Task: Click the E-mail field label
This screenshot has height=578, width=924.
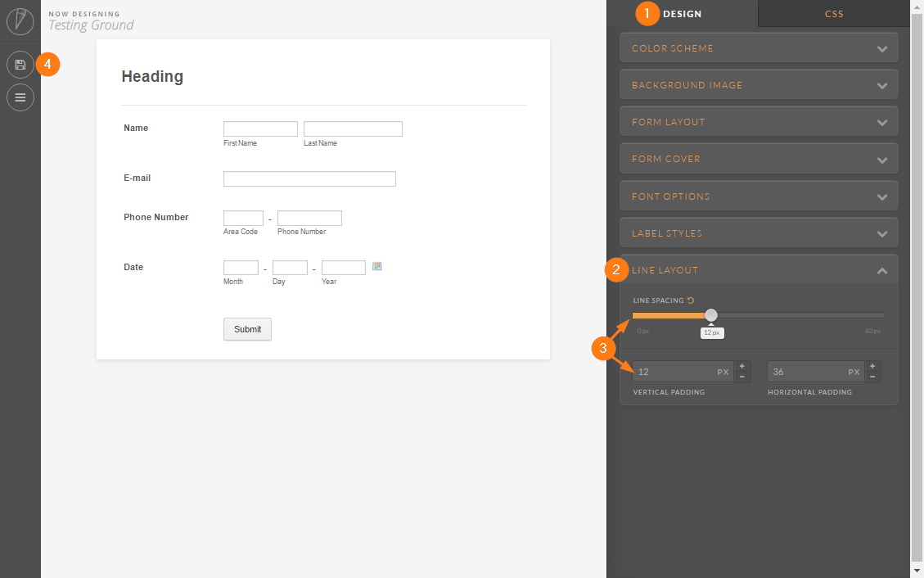Action: pyautogui.click(x=137, y=178)
